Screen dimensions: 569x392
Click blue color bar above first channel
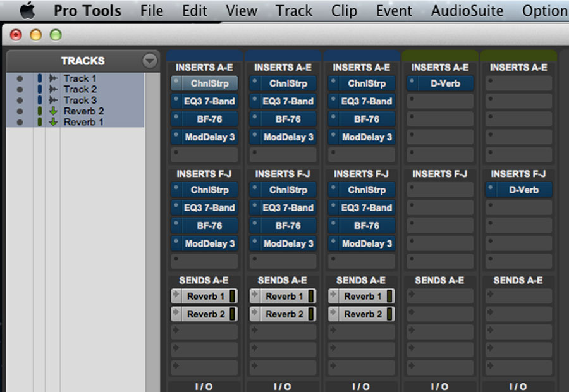[x=204, y=56]
